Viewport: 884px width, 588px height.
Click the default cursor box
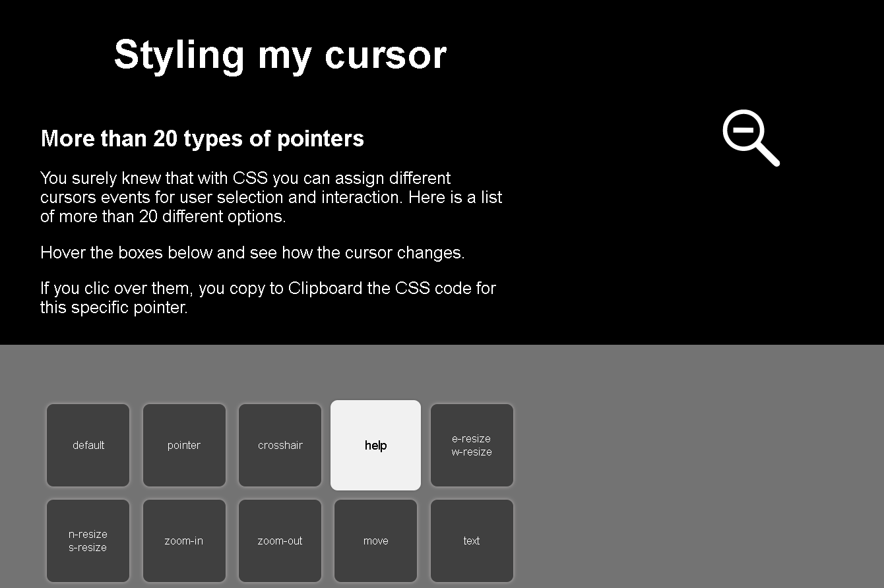(x=88, y=445)
